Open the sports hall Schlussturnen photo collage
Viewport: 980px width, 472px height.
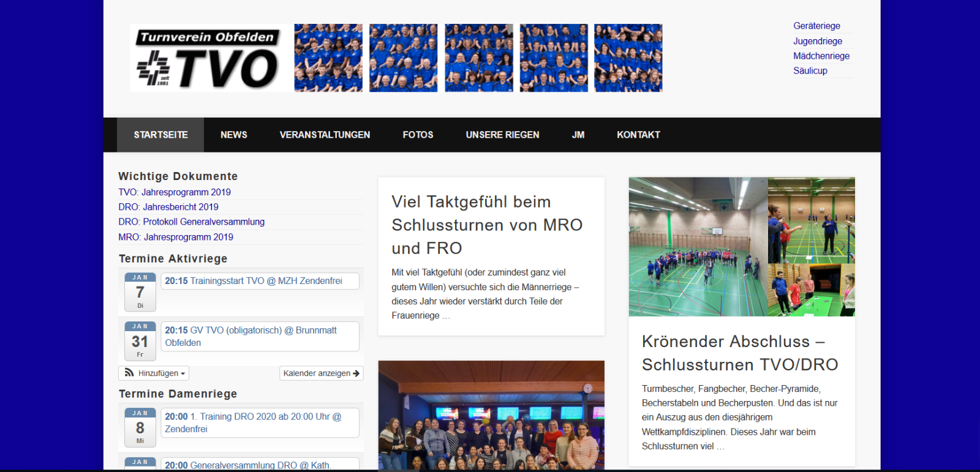click(741, 247)
